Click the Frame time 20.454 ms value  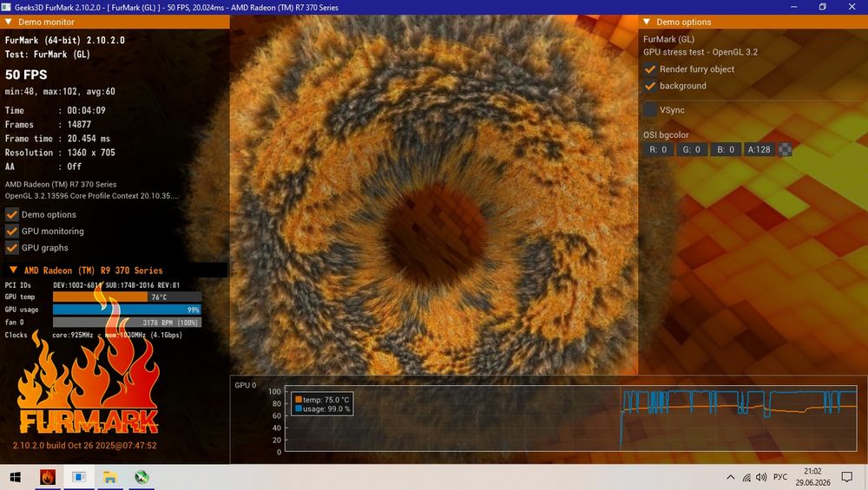pos(89,138)
